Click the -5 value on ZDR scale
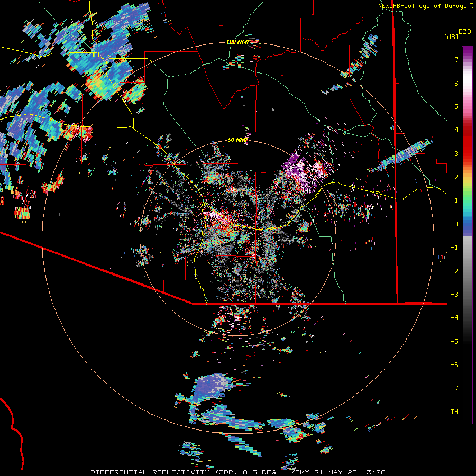 coord(454,342)
